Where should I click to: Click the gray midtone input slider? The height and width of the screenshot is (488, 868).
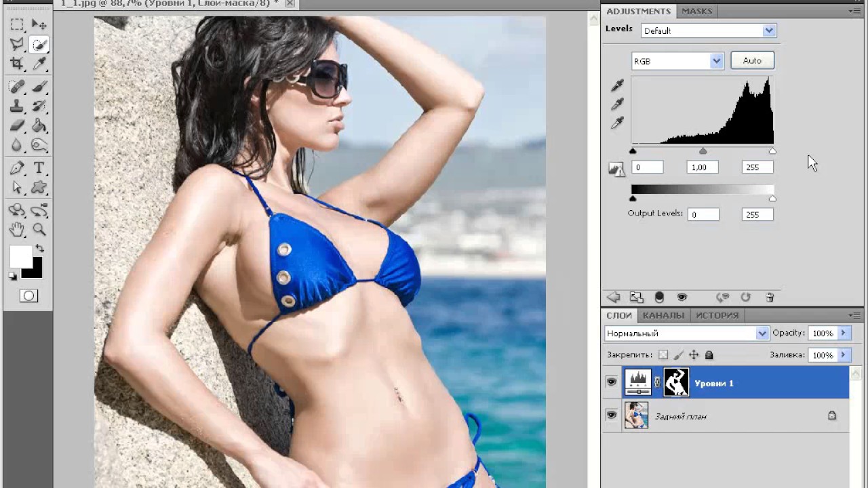703,150
